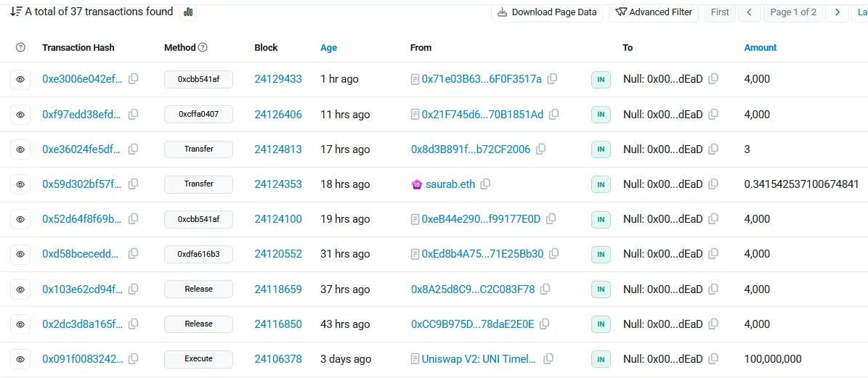This screenshot has height=378, width=868.
Task: Click Execute method badge
Action: pos(199,358)
